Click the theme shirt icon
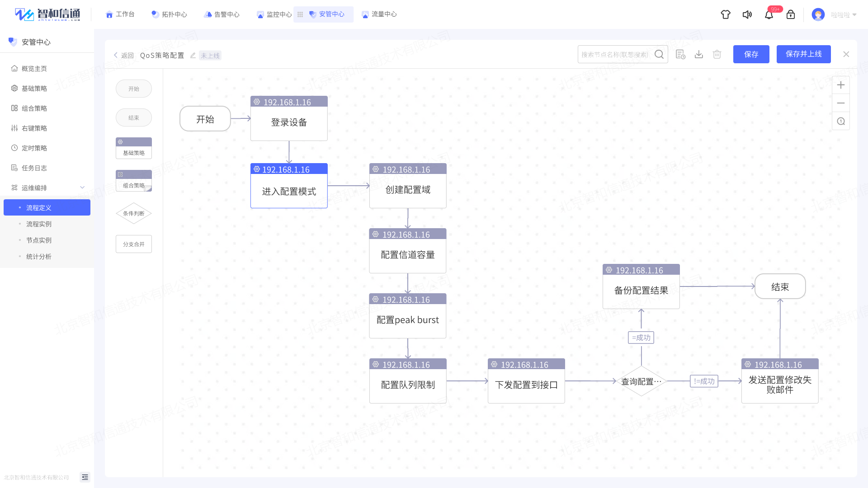 pos(726,14)
